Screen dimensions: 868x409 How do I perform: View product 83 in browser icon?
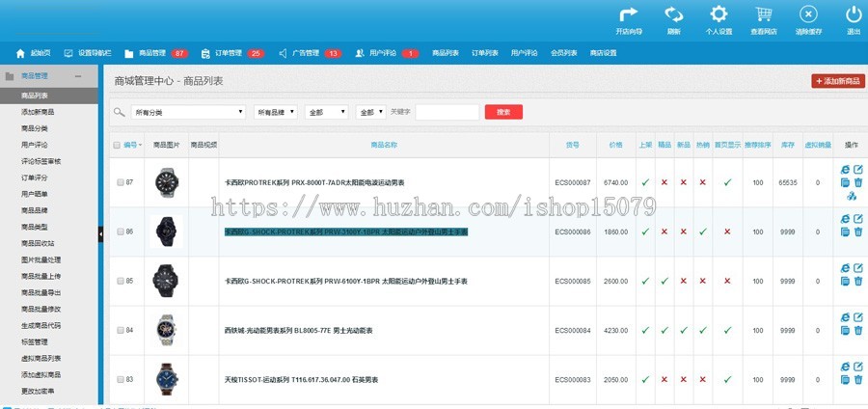point(845,367)
